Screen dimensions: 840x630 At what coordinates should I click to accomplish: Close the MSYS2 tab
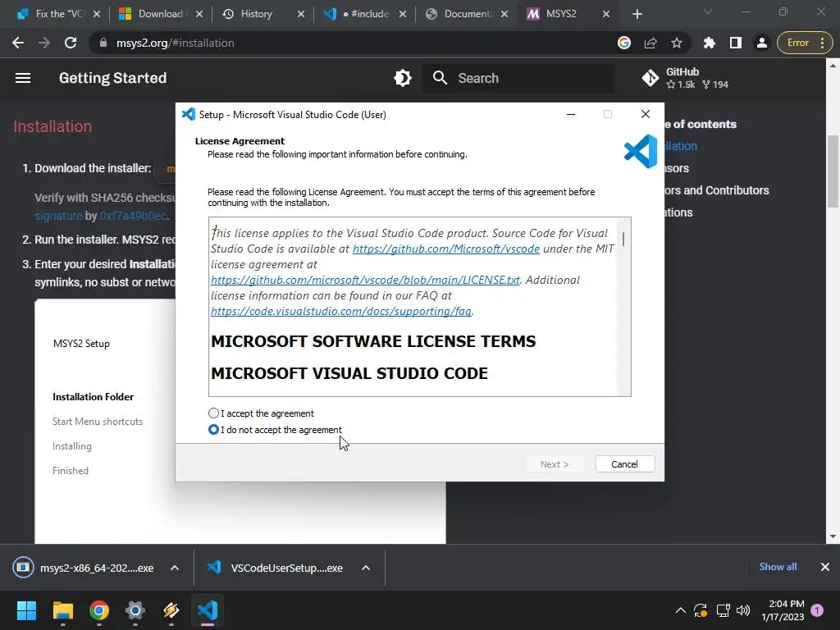click(x=606, y=14)
